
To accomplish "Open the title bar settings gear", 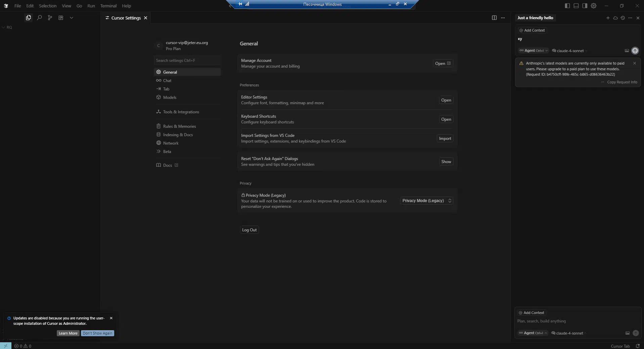I will click(x=594, y=6).
